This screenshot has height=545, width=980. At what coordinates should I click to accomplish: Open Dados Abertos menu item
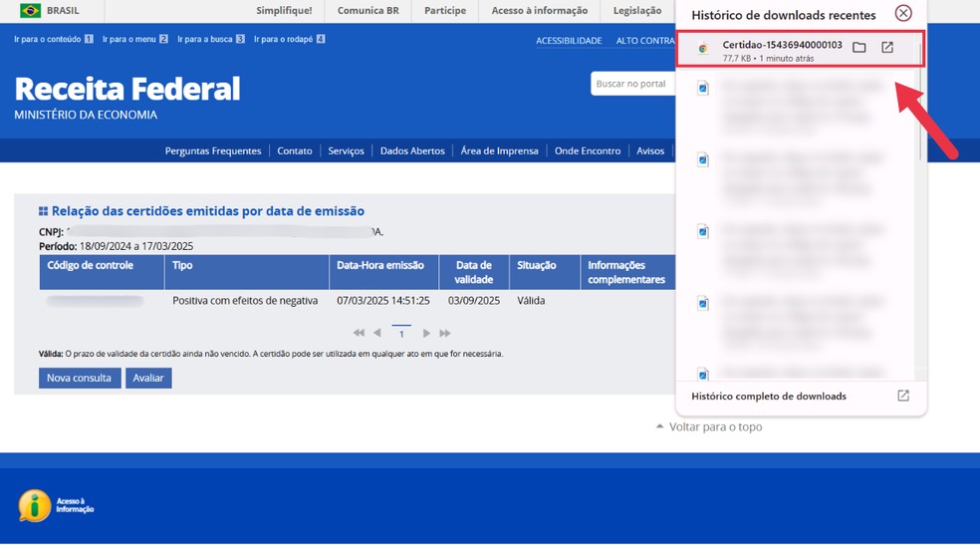point(412,150)
